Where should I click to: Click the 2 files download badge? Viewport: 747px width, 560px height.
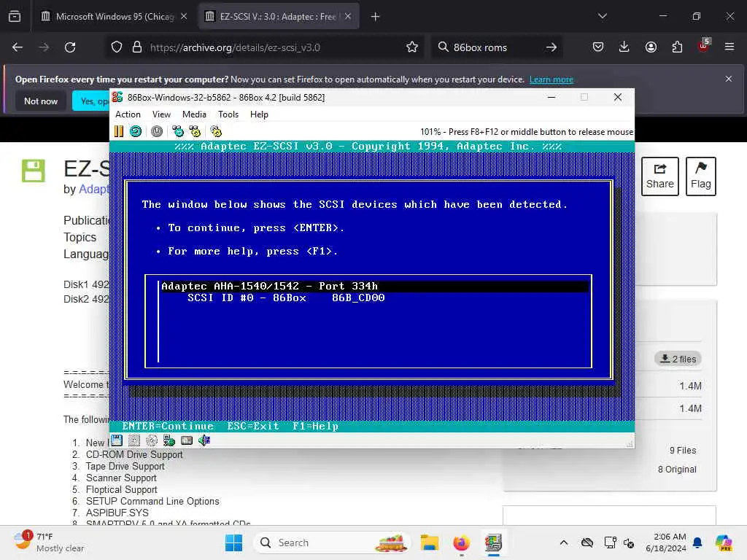click(678, 359)
